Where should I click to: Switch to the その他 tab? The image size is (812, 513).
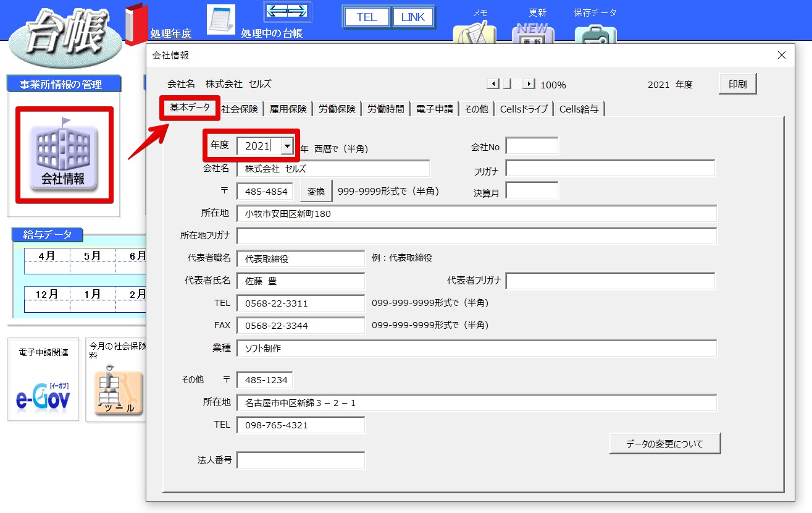[476, 109]
